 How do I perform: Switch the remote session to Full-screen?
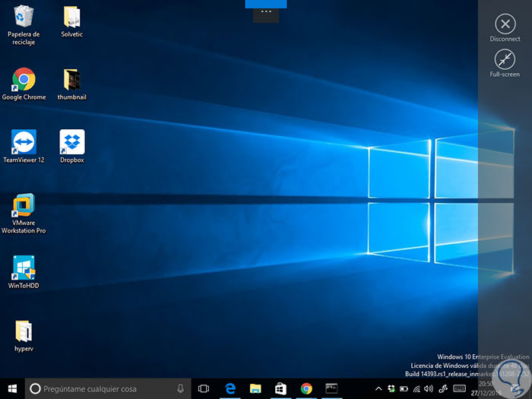click(505, 63)
